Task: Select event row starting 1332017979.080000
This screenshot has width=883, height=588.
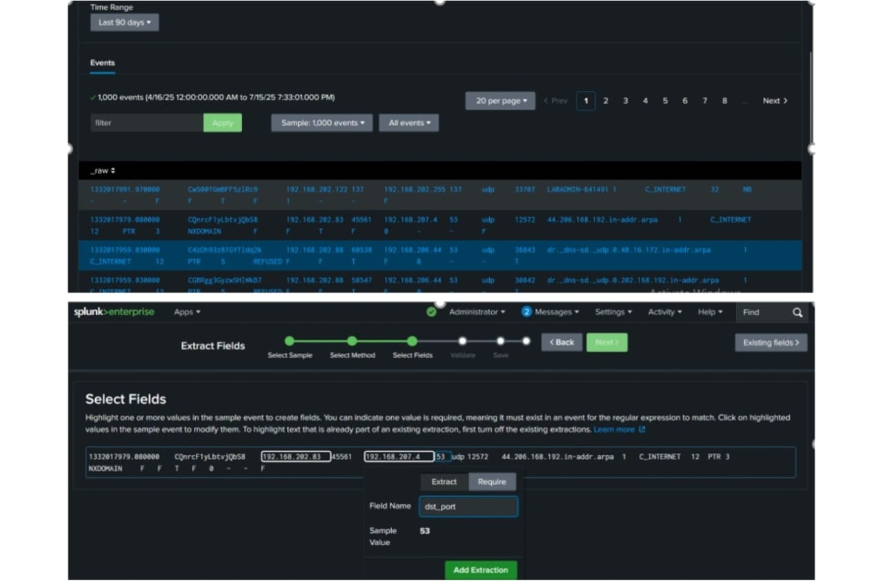Action: tap(440, 225)
